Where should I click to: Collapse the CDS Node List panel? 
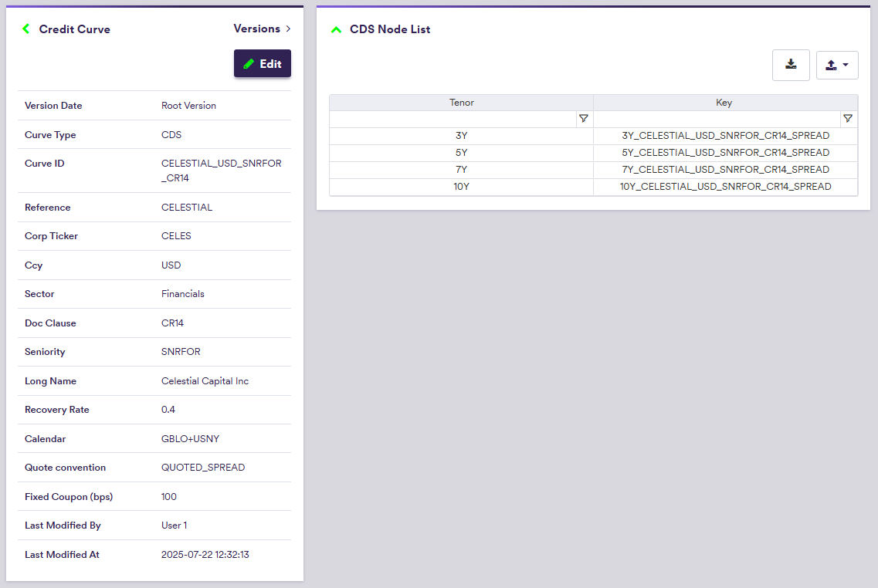point(336,30)
